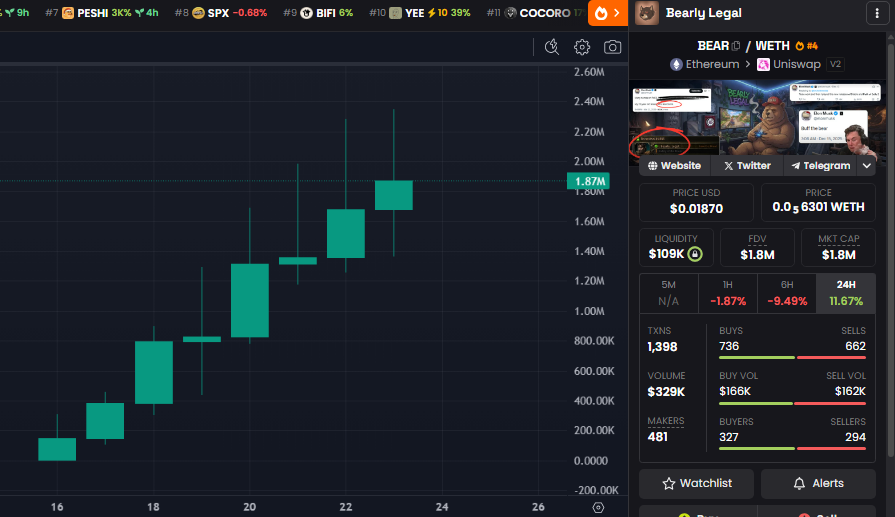Click the MAKERS 481 value
This screenshot has height=517, width=895.
point(658,437)
